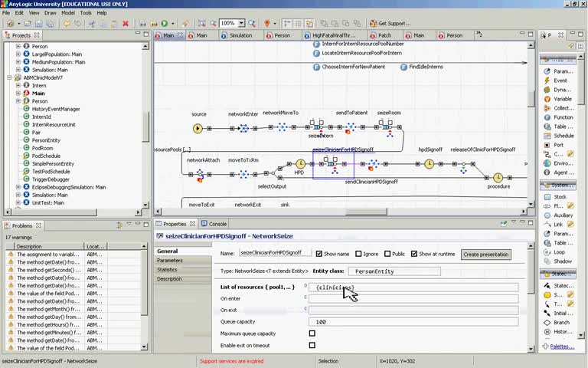
Task: Select the Loop palette item
Action: [x=554, y=252]
